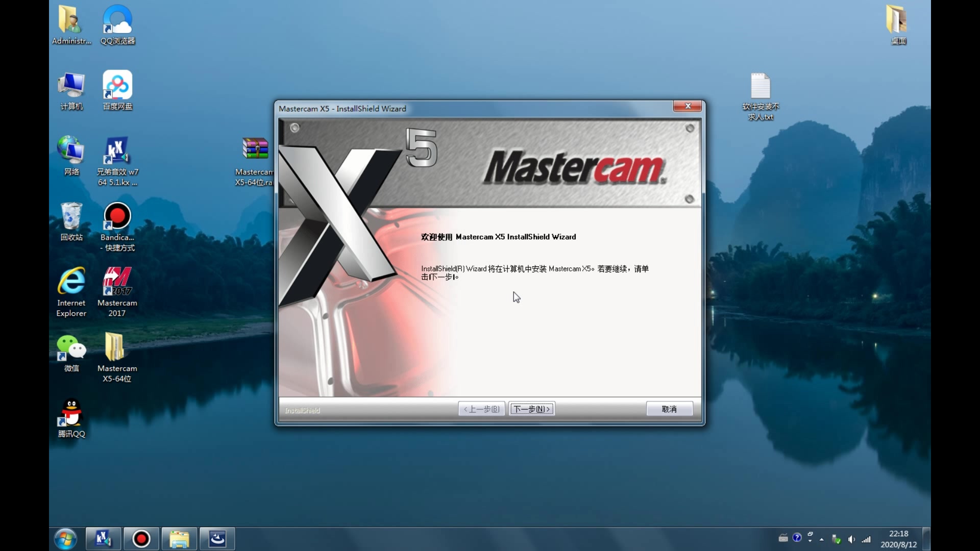
Task: Click the 下一步(N) button in the wizard
Action: [531, 409]
